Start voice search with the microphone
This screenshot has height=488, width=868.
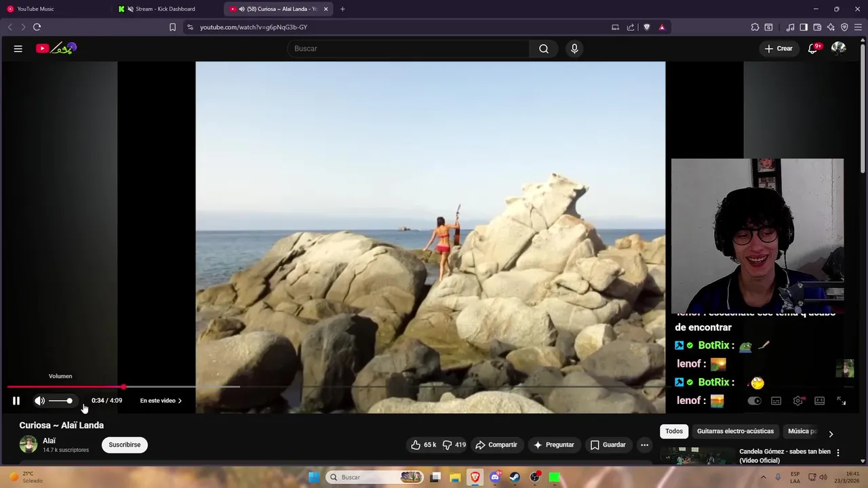pyautogui.click(x=574, y=49)
